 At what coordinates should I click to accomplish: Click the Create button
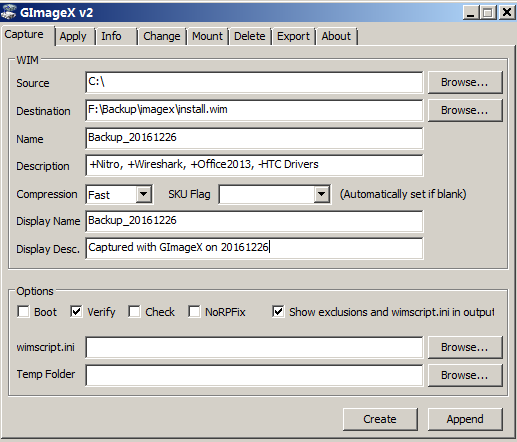pos(380,419)
